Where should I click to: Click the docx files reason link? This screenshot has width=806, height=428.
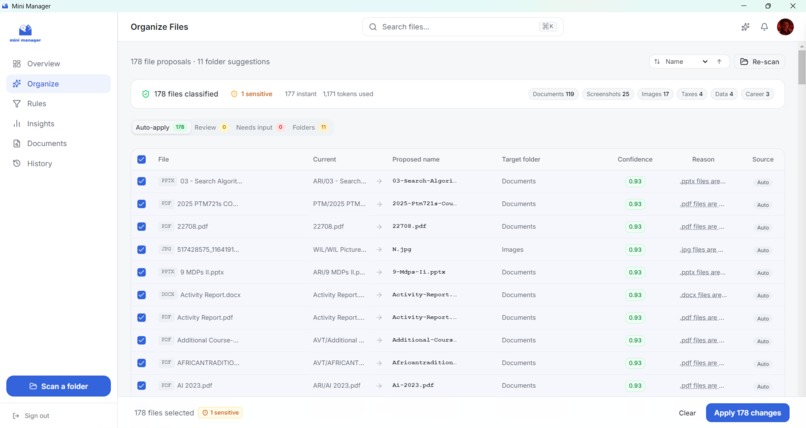tap(703, 295)
